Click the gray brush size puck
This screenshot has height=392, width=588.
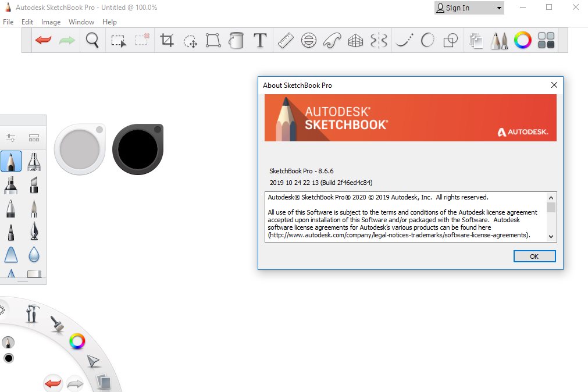coord(80,149)
